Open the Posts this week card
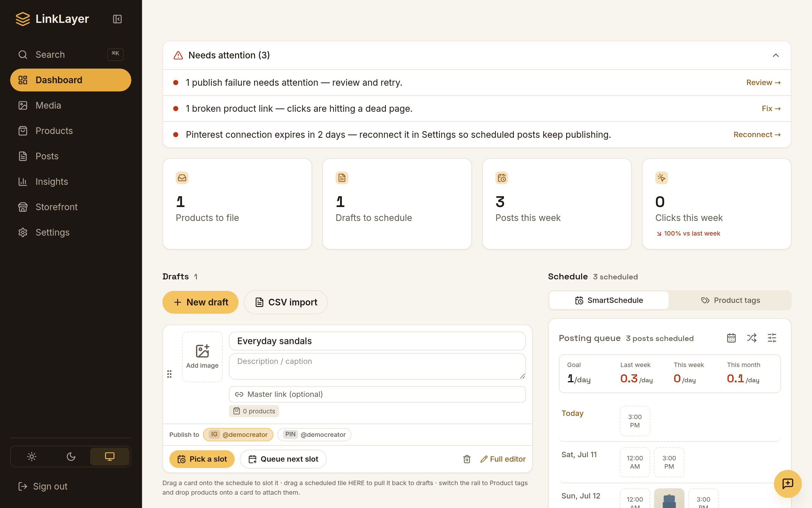This screenshot has height=508, width=812. 557,204
